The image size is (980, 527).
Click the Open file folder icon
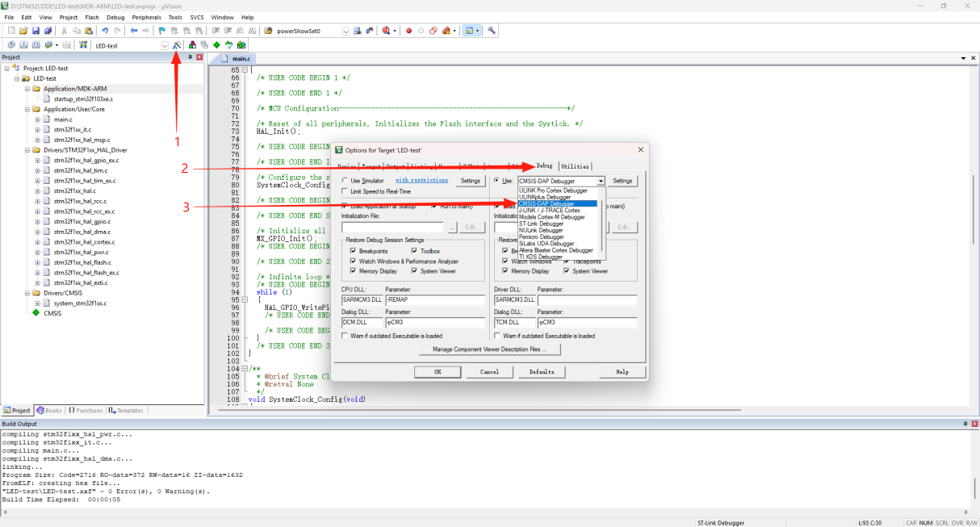click(x=24, y=31)
